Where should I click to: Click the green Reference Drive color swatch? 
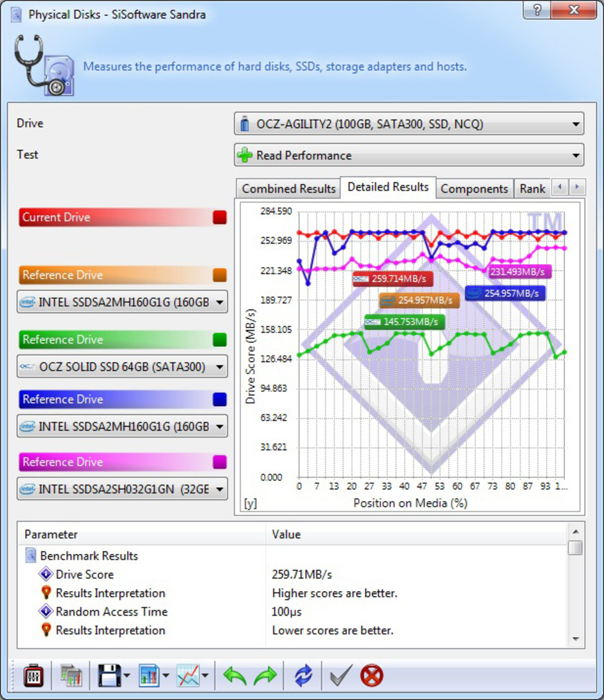(x=220, y=340)
